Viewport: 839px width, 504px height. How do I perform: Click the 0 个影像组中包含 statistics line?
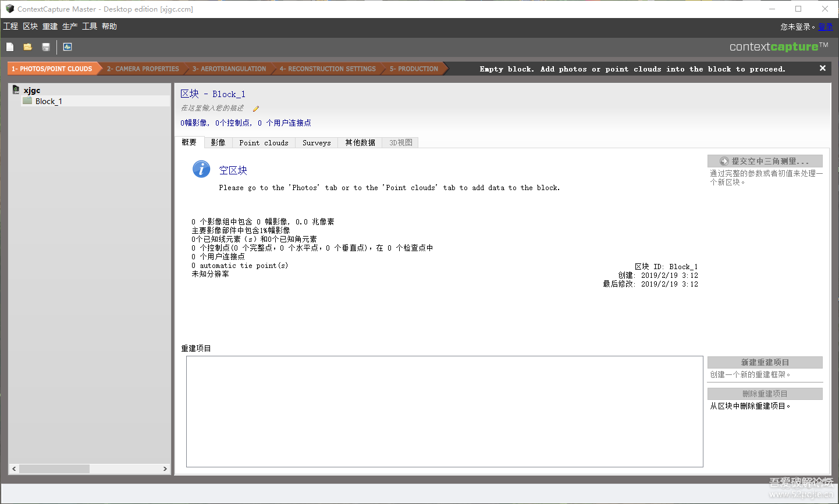[x=263, y=221]
